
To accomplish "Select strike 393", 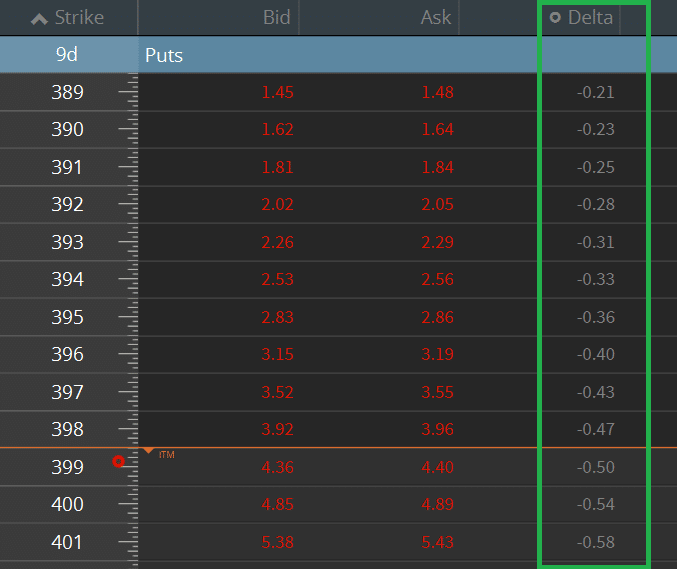I will (x=67, y=242).
